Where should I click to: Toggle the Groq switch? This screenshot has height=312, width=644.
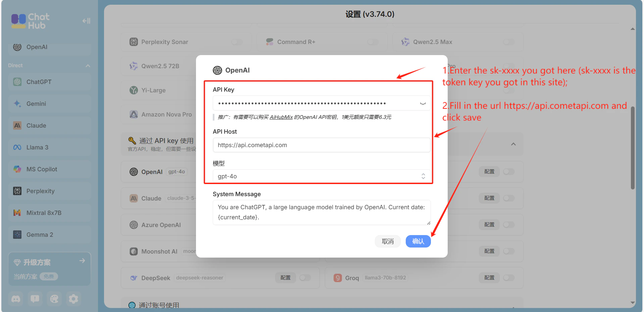coord(509,278)
